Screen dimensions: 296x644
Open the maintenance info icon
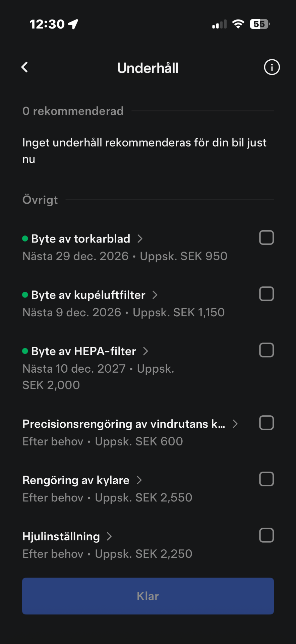point(272,67)
